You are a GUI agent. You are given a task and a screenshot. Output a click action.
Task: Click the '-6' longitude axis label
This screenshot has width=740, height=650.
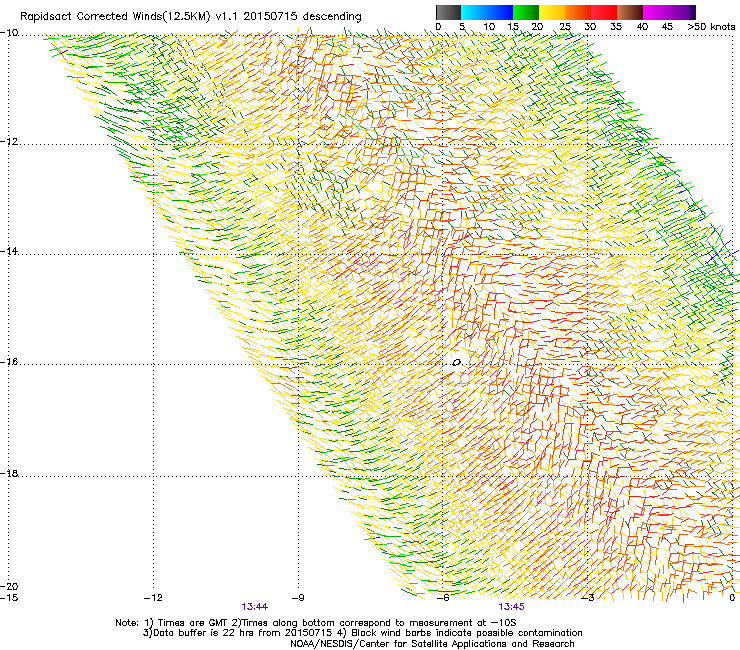click(443, 598)
